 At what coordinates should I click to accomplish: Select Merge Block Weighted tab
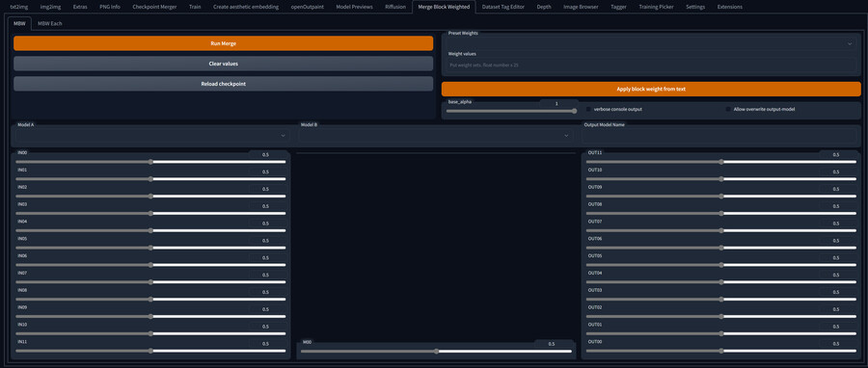point(444,7)
